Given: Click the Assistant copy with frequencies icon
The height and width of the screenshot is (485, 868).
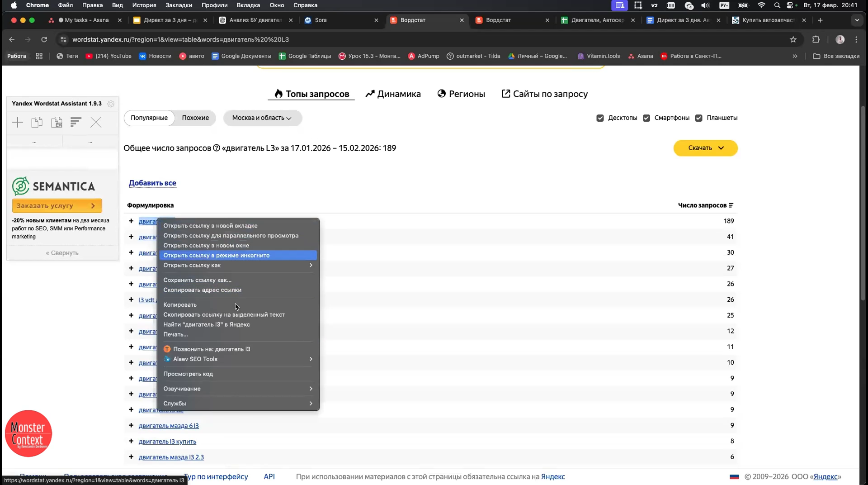Looking at the screenshot, I should click(57, 122).
